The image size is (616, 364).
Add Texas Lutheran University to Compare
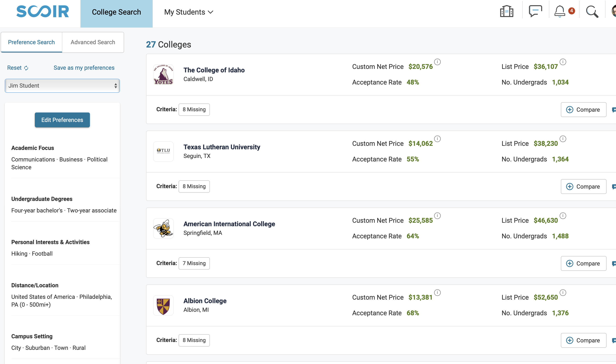(x=583, y=186)
